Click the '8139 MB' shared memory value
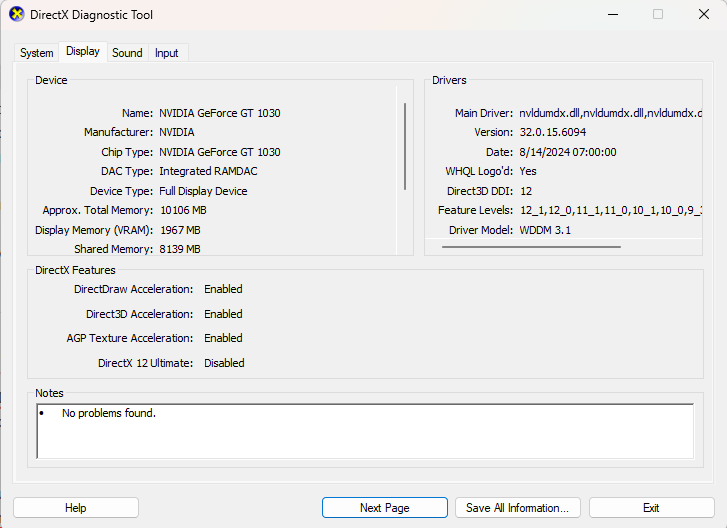 pos(180,249)
